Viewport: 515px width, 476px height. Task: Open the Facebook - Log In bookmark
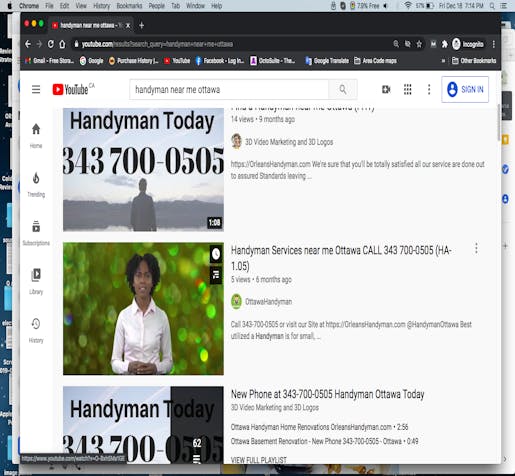[x=220, y=61]
